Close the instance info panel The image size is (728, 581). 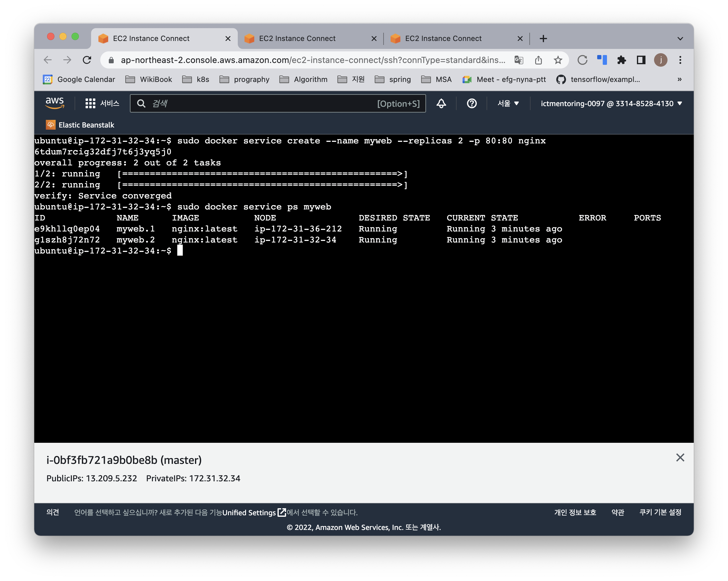[680, 457]
